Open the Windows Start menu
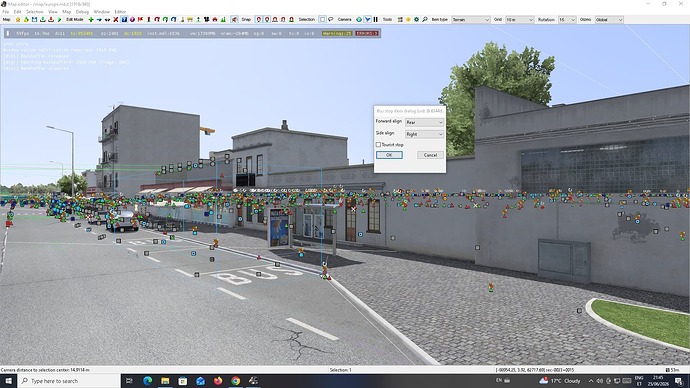 [x=8, y=381]
